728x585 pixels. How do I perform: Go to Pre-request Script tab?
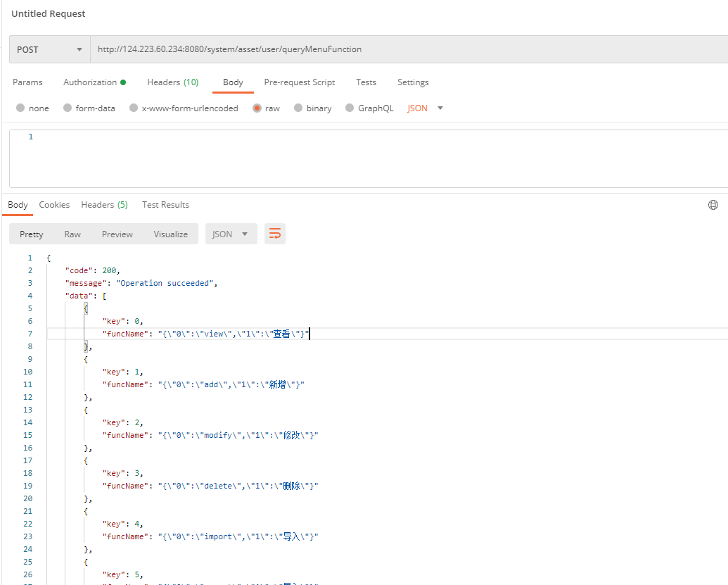point(299,82)
